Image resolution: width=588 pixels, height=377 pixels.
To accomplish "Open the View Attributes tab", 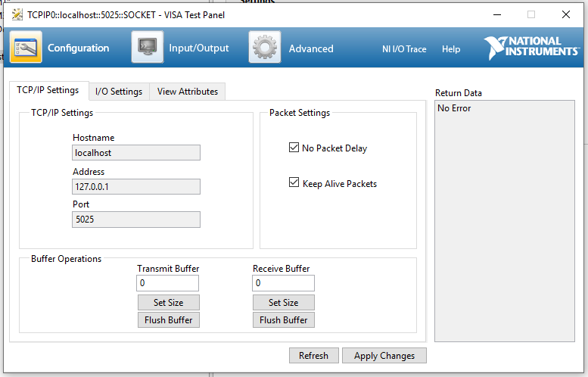I will 187,92.
